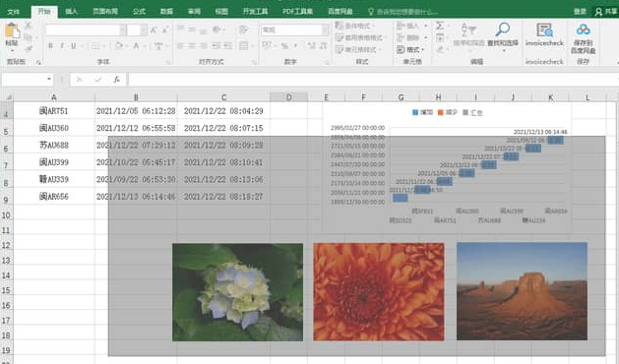Click the cell borders icon
This screenshot has width=619, height=364.
(95, 46)
